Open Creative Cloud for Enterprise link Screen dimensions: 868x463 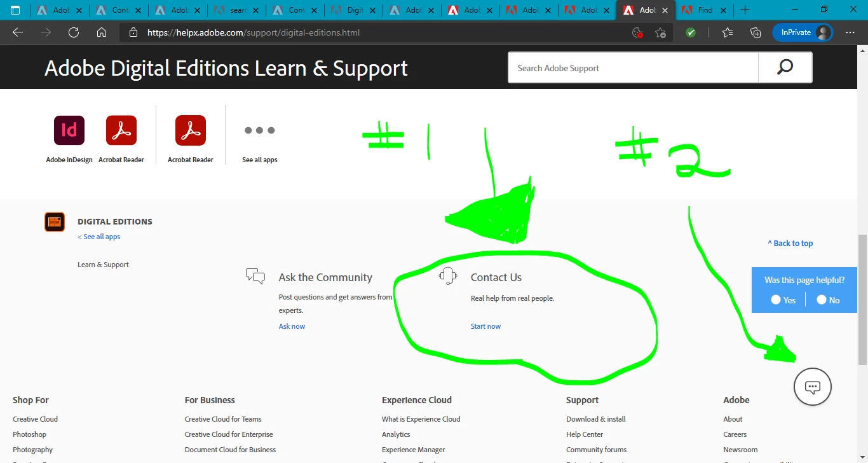click(229, 434)
